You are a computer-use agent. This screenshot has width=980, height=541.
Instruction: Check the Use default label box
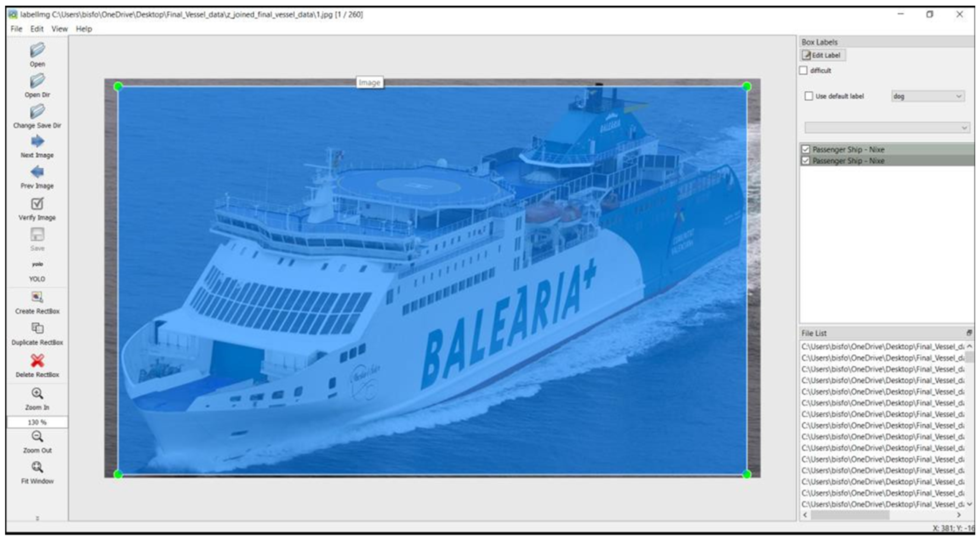809,96
